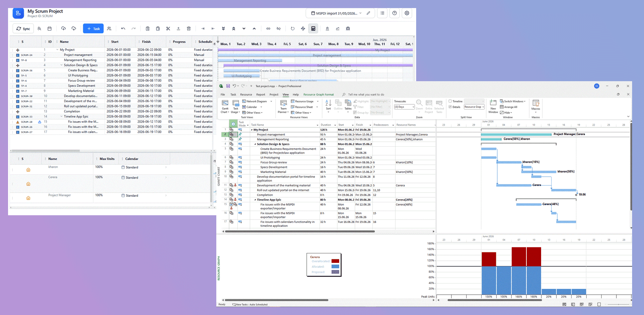This screenshot has height=315, width=644.
Task: Click the New Window button
Action: [493, 106]
